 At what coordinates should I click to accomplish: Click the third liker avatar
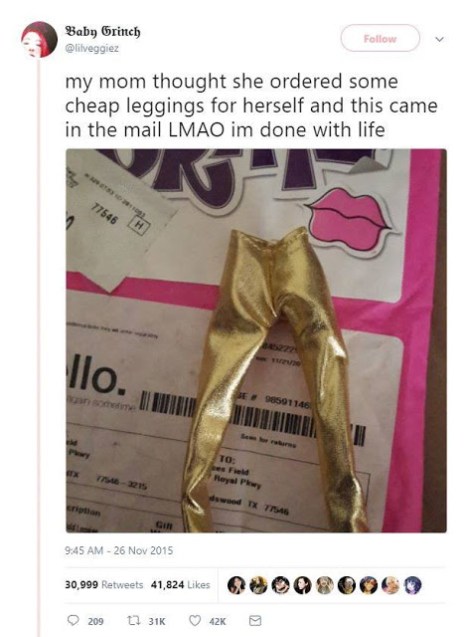(280, 585)
